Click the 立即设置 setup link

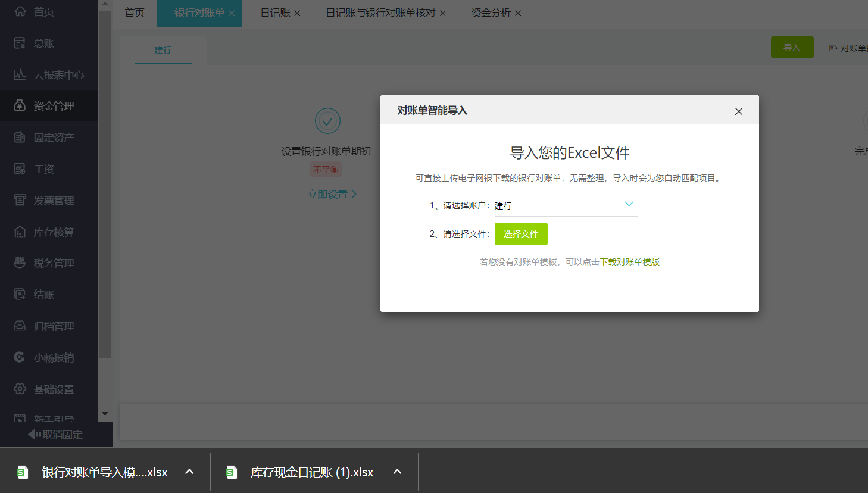pos(328,194)
